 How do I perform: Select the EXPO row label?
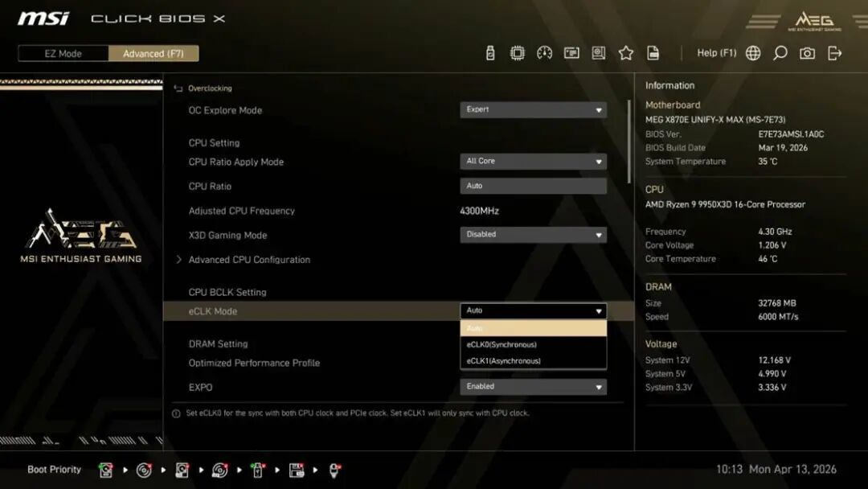(x=200, y=388)
